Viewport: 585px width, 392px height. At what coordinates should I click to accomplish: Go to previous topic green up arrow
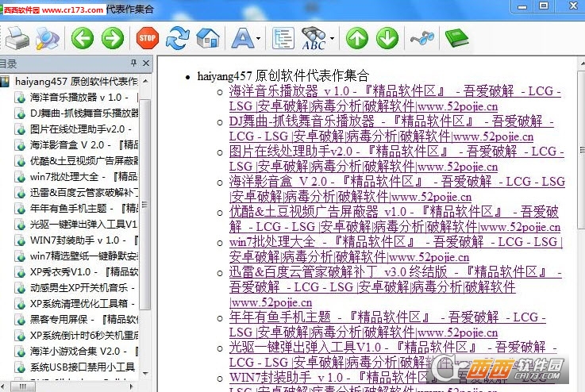pyautogui.click(x=357, y=38)
